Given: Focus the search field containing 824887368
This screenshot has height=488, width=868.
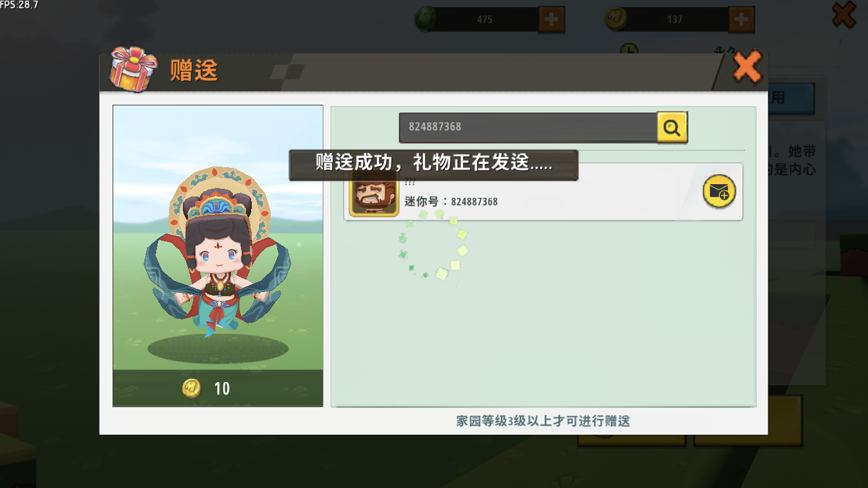Looking at the screenshot, I should [528, 127].
